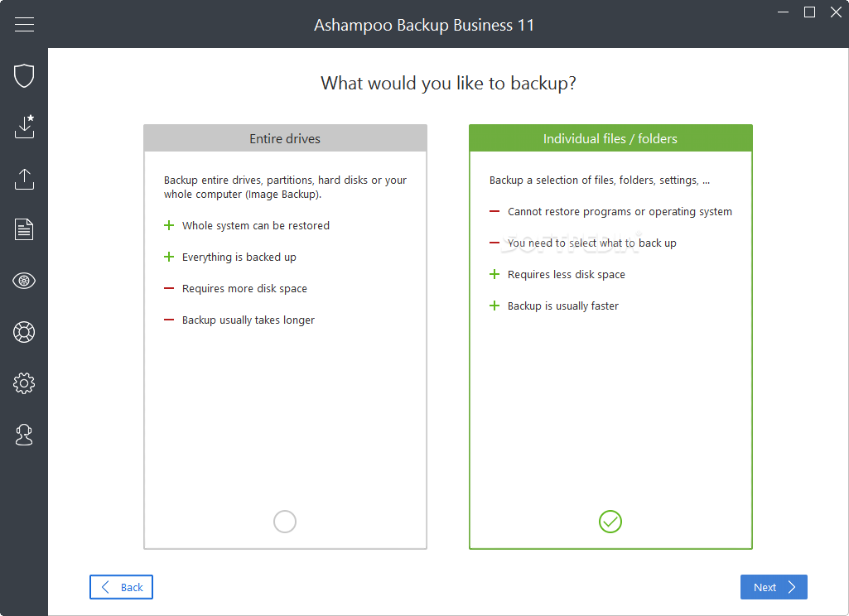Click the Entire drives card header

[285, 138]
